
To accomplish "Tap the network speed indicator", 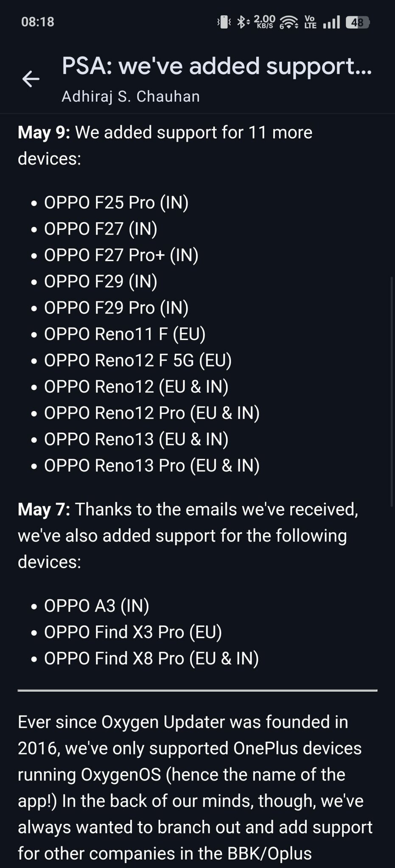I will click(x=265, y=22).
